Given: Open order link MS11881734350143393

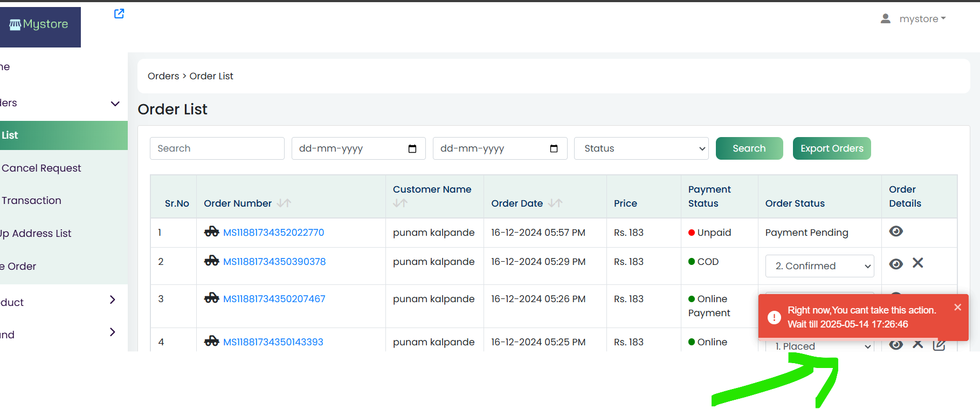Looking at the screenshot, I should coord(273,342).
